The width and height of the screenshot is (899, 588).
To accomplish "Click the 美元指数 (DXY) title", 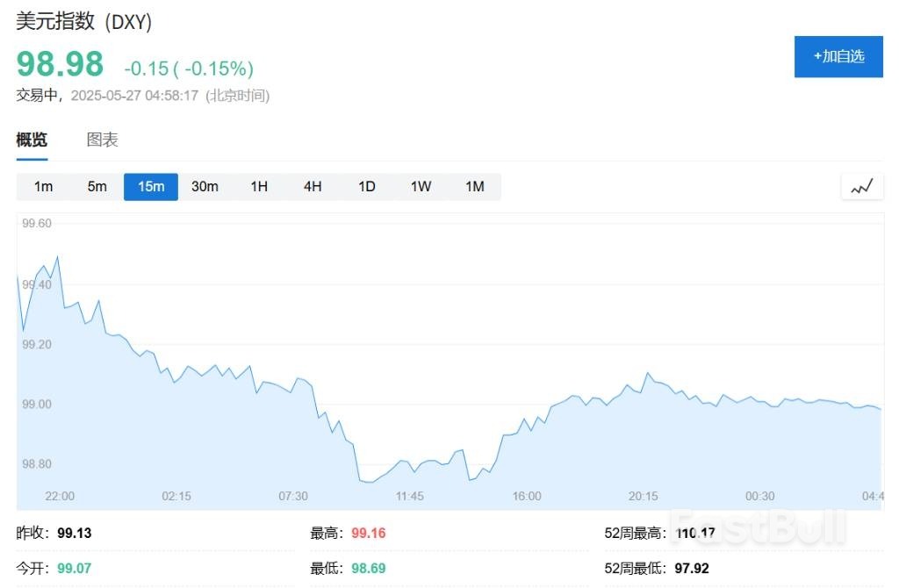I will pyautogui.click(x=84, y=22).
